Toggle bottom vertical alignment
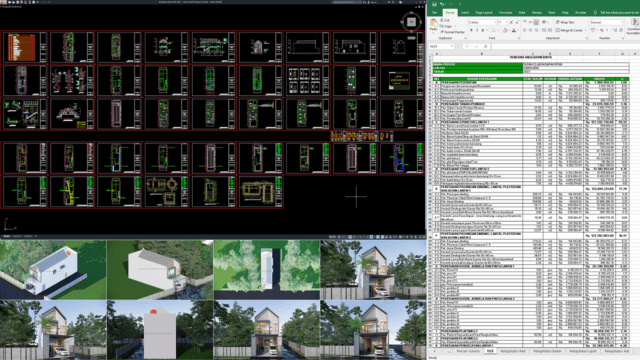The image size is (640, 360). [x=536, y=22]
